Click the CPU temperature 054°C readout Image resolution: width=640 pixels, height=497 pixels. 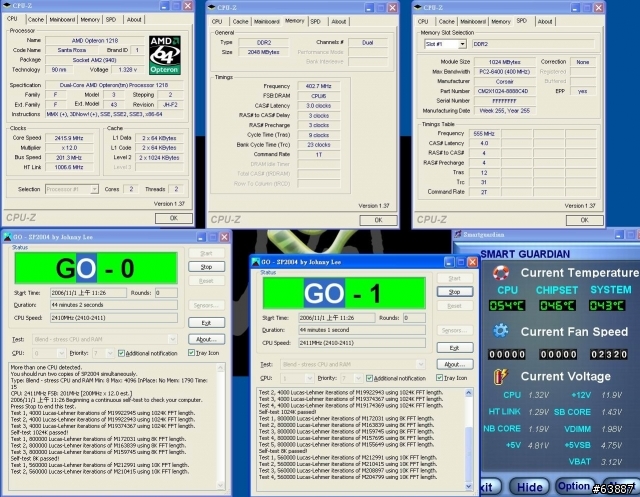click(507, 306)
